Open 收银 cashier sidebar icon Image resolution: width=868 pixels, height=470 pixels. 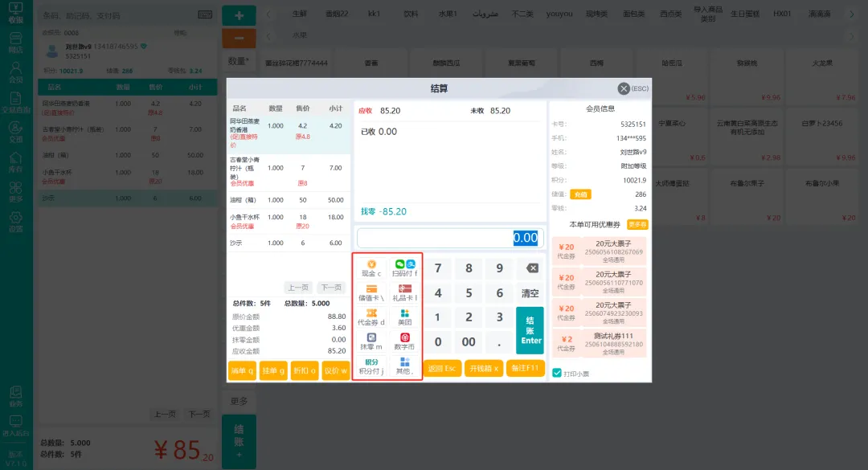(x=16, y=13)
